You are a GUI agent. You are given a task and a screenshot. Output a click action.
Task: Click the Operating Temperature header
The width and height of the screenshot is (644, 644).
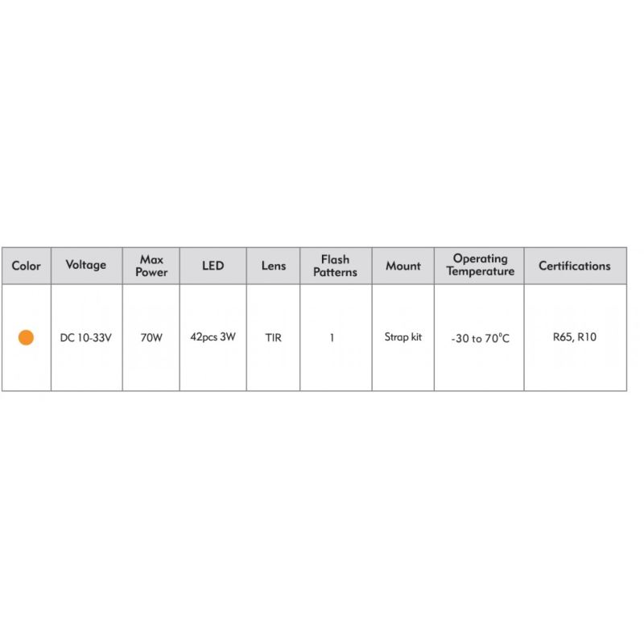[x=479, y=266]
